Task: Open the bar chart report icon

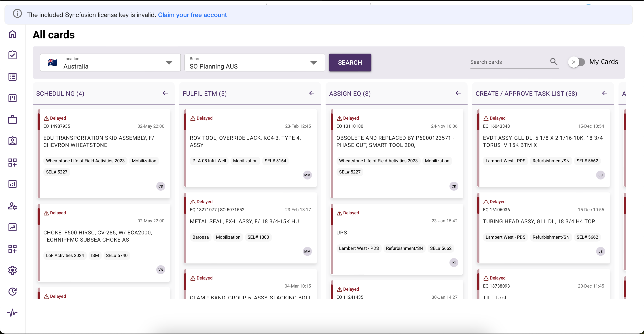Action: tap(13, 184)
